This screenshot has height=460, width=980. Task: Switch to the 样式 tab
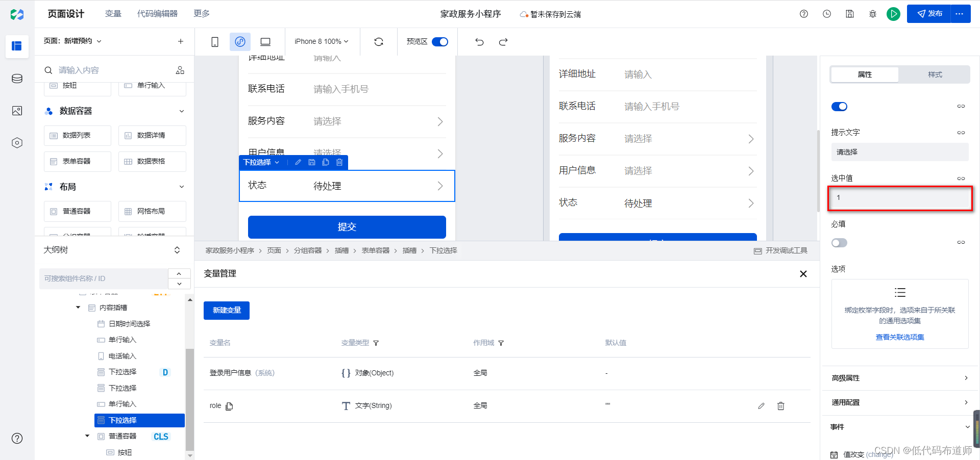point(935,74)
